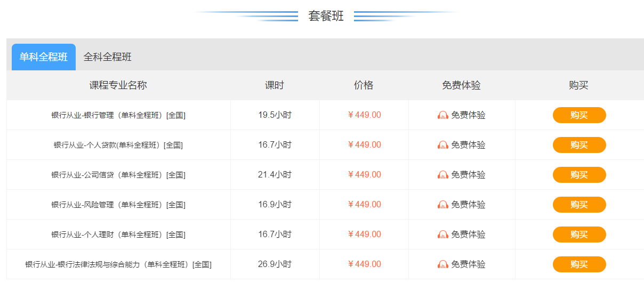Click headphone icon in 公司信贷 row
Image resolution: width=644 pixels, height=291 pixels.
point(443,175)
